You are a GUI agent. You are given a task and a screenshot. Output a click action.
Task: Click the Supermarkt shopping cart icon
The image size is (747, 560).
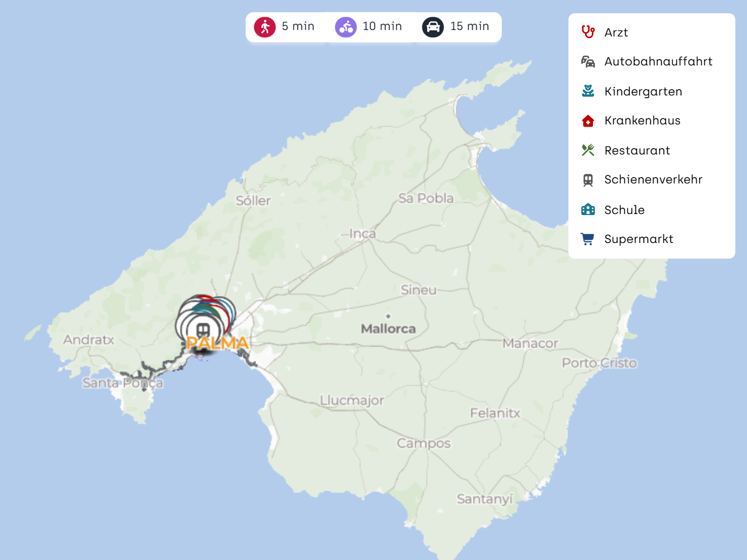tap(588, 239)
